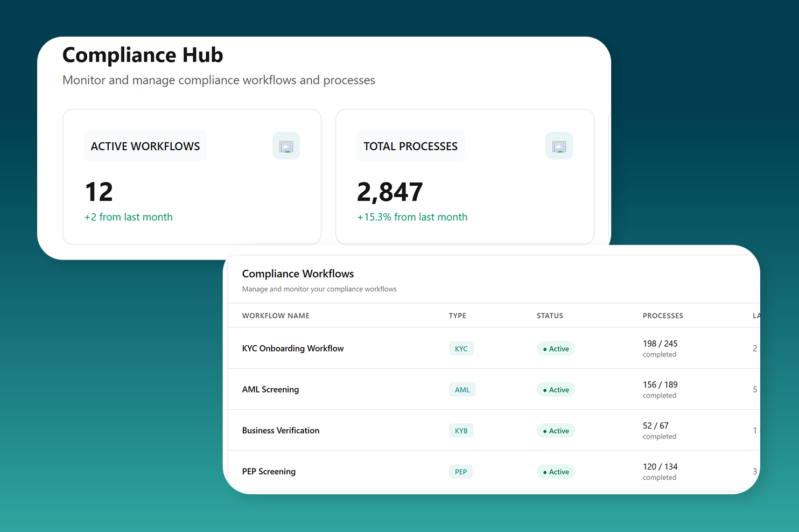Click Active status for KYC Onboarding Workflow
Viewport: 799px width, 532px height.
pyautogui.click(x=556, y=348)
